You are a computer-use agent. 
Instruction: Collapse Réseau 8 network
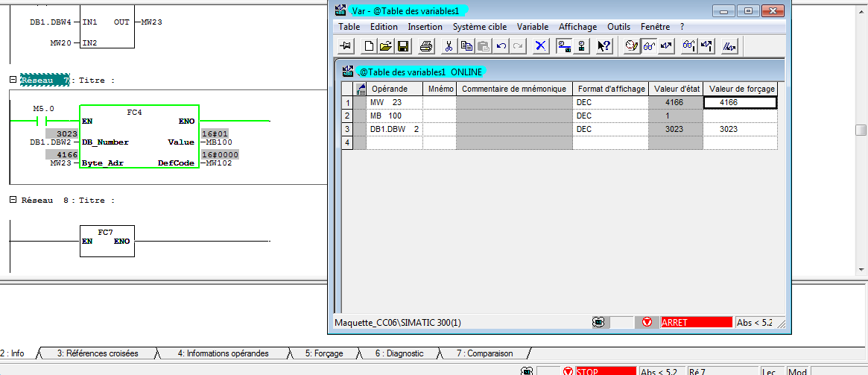(x=13, y=201)
